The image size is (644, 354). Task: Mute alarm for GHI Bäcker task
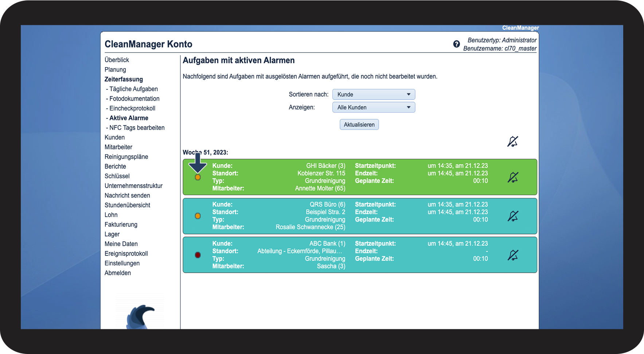coord(513,178)
